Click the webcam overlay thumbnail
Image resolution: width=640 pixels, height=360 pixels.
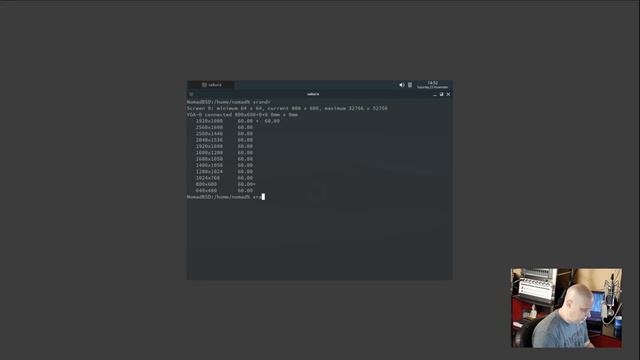pos(567,308)
